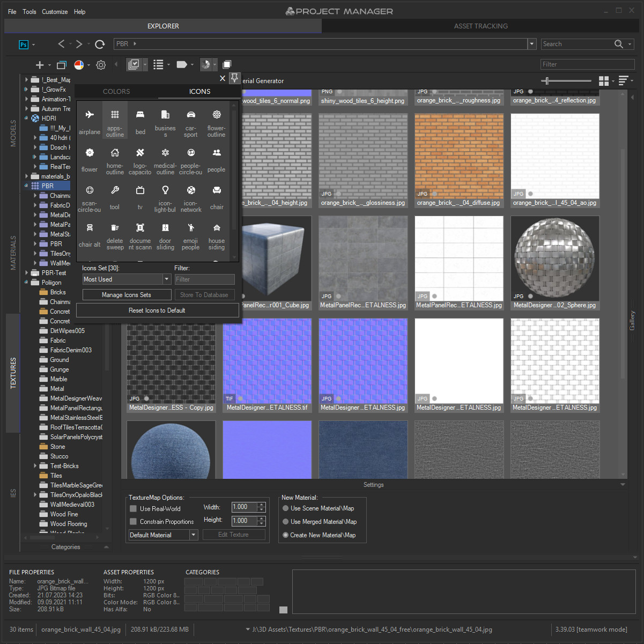Click the refresh arrow in address bar

100,44
